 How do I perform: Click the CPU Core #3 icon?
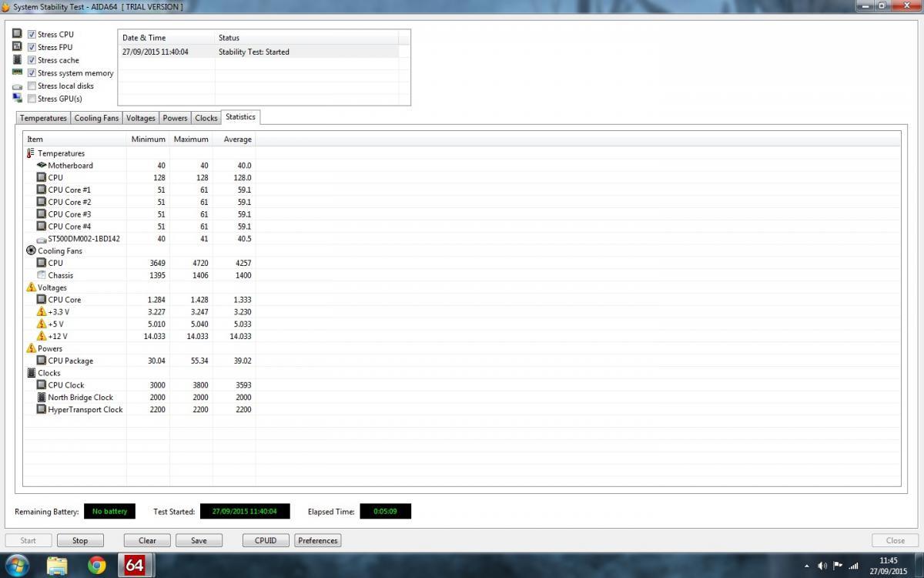pos(42,214)
